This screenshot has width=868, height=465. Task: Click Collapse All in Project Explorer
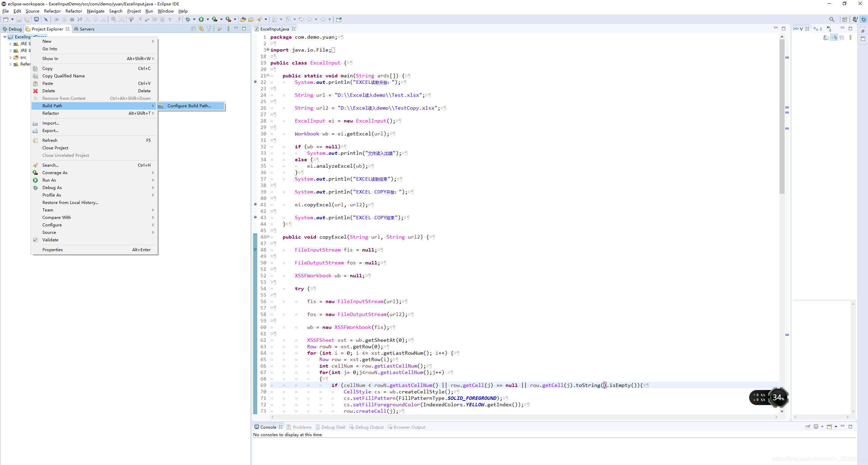[x=193, y=29]
